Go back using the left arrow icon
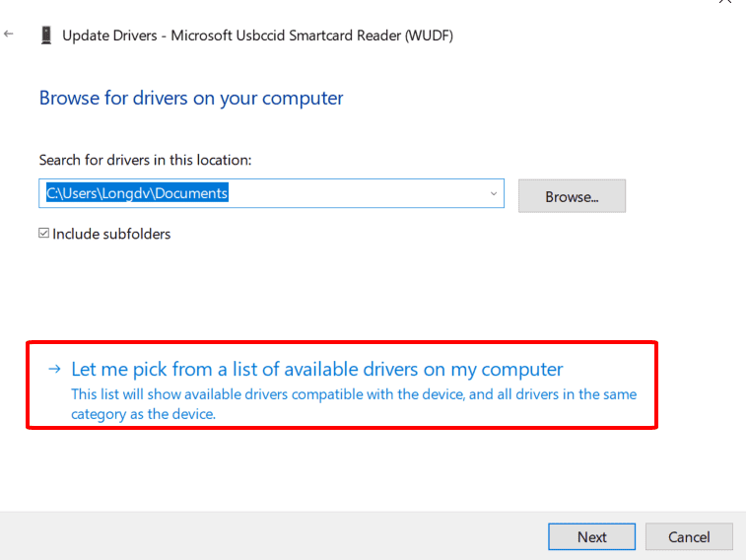Image resolution: width=747 pixels, height=560 pixels. point(9,34)
